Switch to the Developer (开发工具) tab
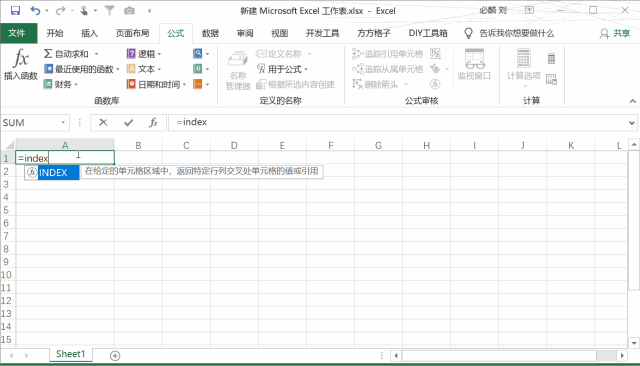Screen dimensions: 640x366 click(x=322, y=33)
